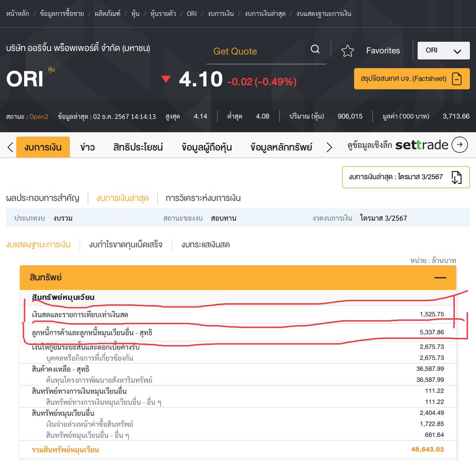Click the Open2 status text
Screen dimensions: 476x461
38,117
